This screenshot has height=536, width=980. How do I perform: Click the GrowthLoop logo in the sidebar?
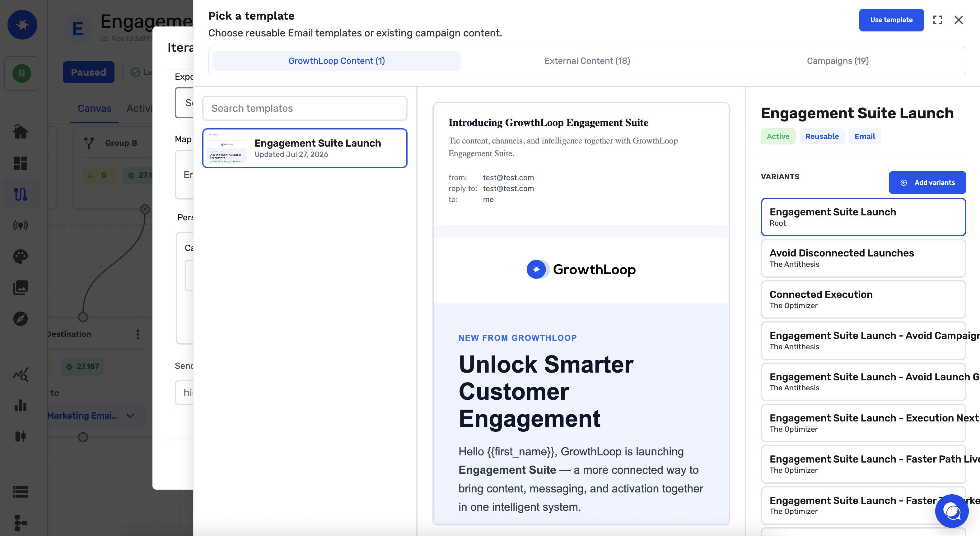22,25
